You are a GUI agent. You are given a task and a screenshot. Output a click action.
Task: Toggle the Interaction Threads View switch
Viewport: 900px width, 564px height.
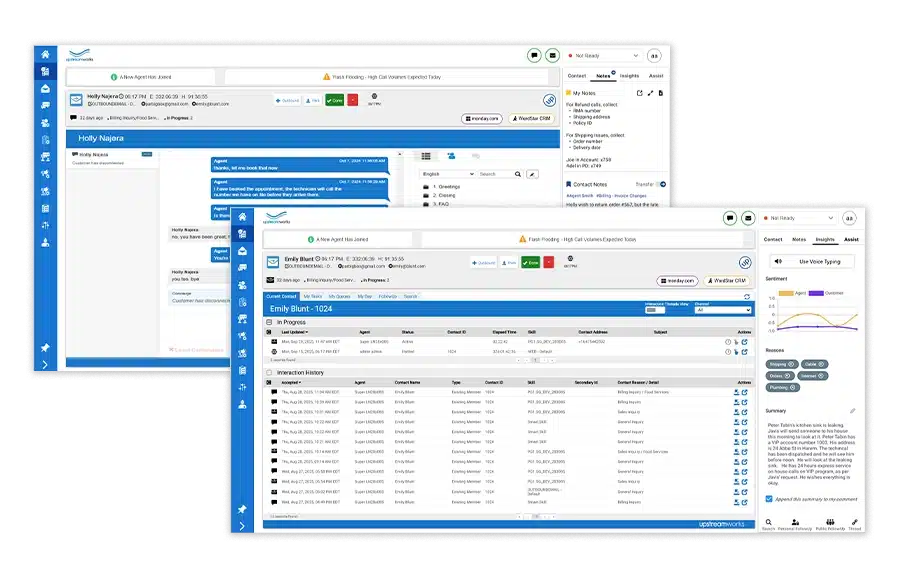656,310
